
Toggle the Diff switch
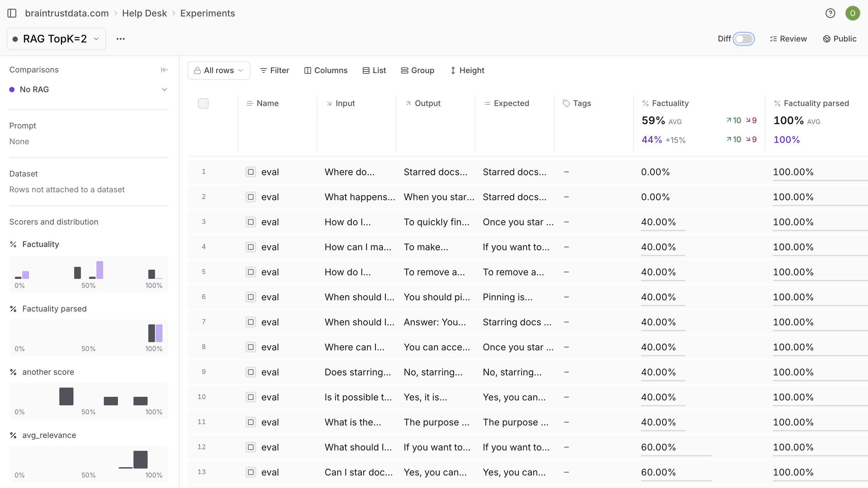click(x=744, y=39)
